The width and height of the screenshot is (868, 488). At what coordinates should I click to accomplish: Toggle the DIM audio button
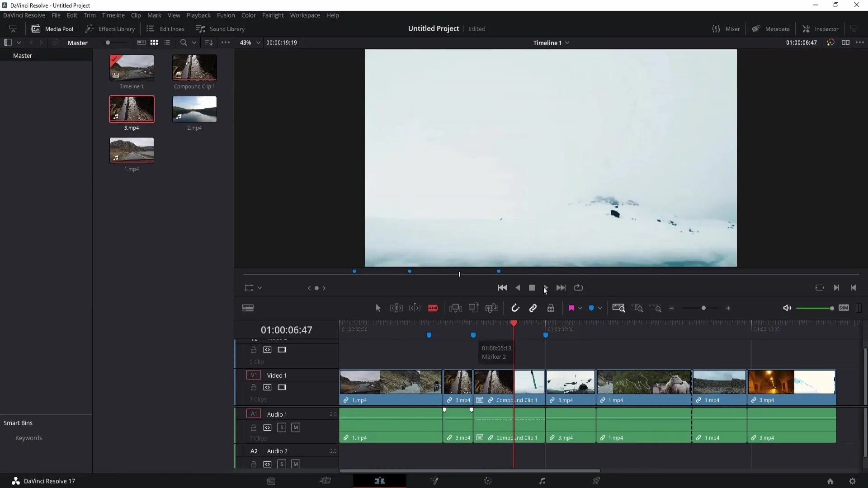coord(844,308)
